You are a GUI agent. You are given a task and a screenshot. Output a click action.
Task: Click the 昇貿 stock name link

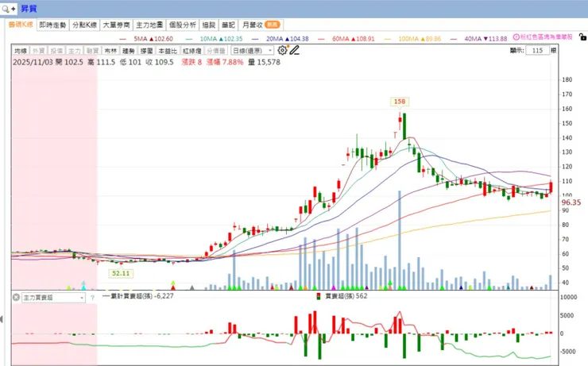coord(29,9)
